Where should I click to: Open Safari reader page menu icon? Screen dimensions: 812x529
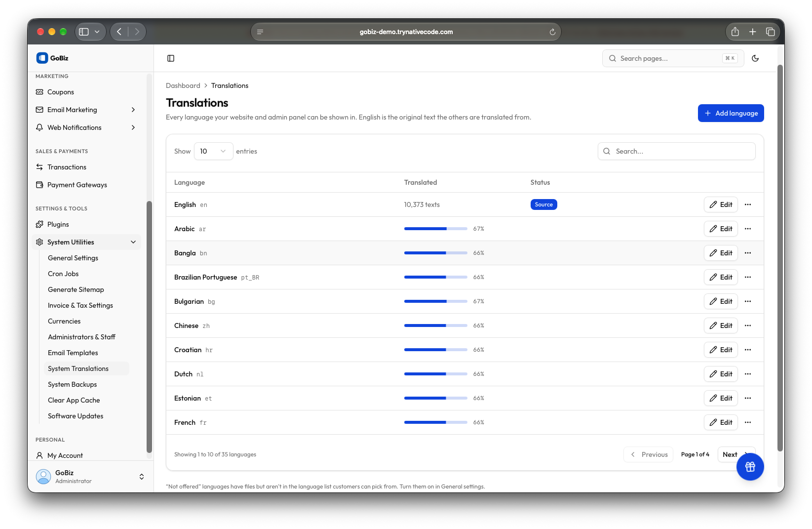pyautogui.click(x=260, y=32)
